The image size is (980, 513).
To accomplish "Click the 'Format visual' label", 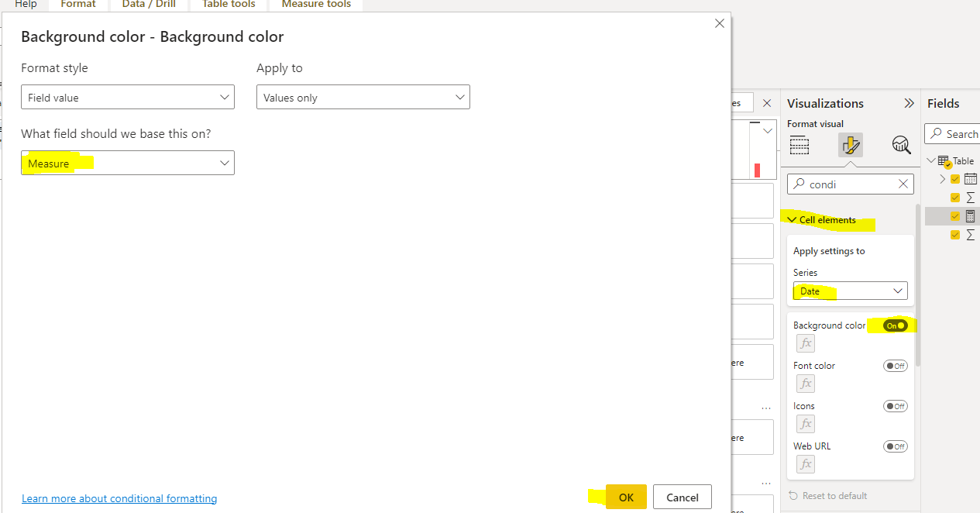I will 815,124.
